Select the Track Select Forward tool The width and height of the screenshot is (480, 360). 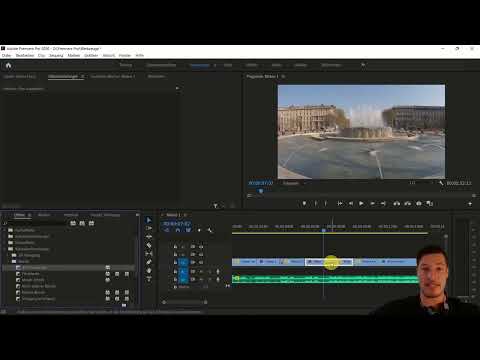[x=149, y=228]
